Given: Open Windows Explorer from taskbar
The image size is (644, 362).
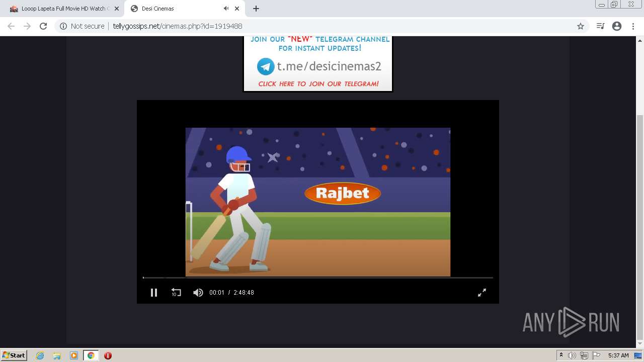Looking at the screenshot, I should [57, 355].
